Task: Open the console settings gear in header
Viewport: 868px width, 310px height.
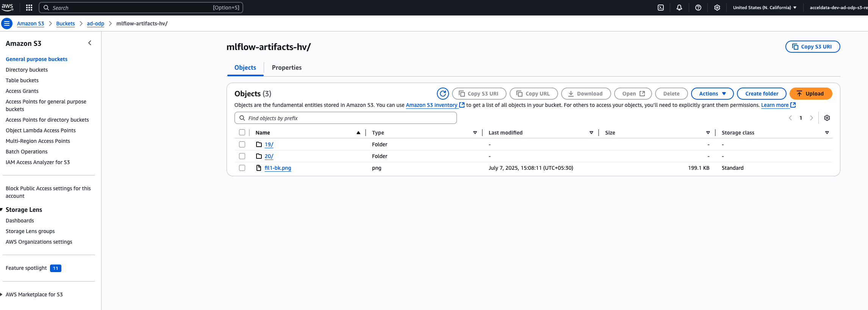Action: (x=717, y=8)
